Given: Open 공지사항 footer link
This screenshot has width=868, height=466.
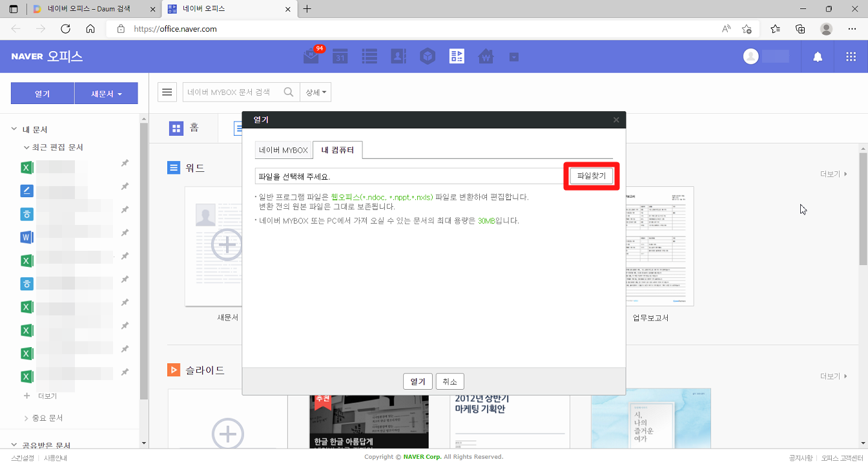Looking at the screenshot, I should pyautogui.click(x=800, y=458).
